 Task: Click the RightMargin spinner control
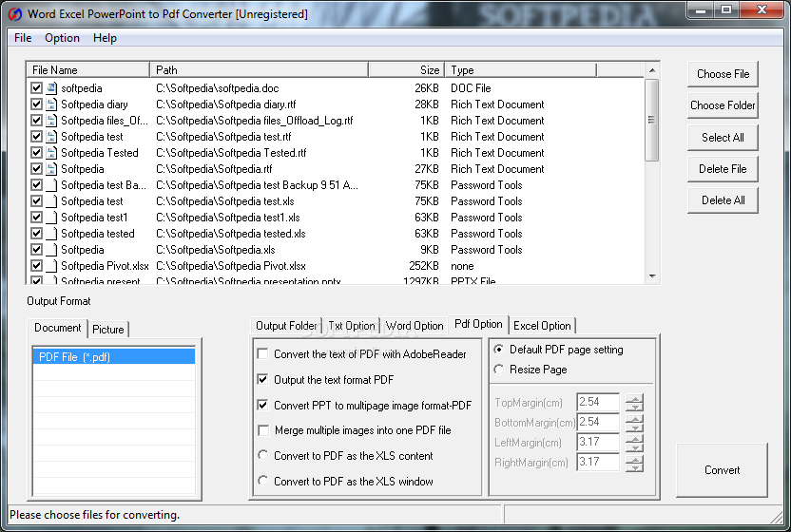point(634,463)
